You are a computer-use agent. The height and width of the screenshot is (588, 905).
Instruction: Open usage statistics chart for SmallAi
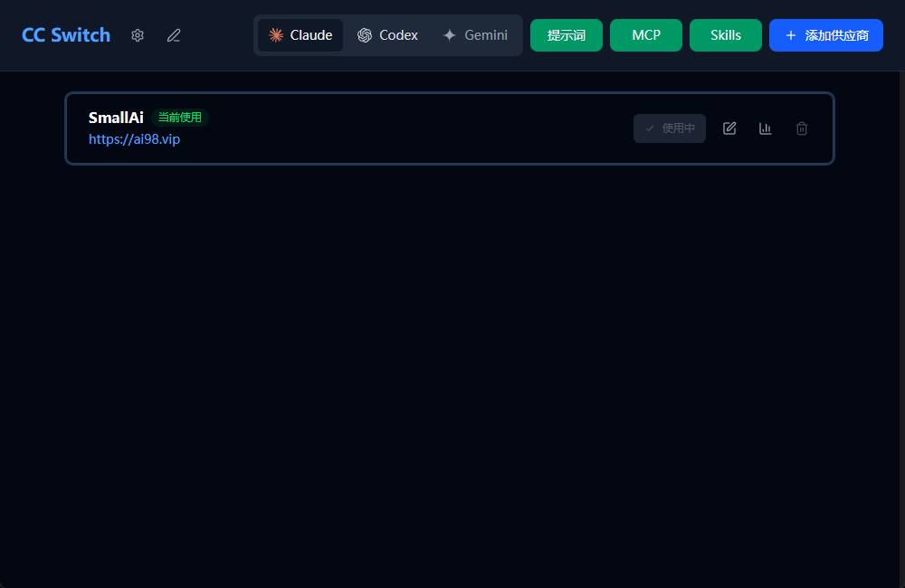[766, 128]
